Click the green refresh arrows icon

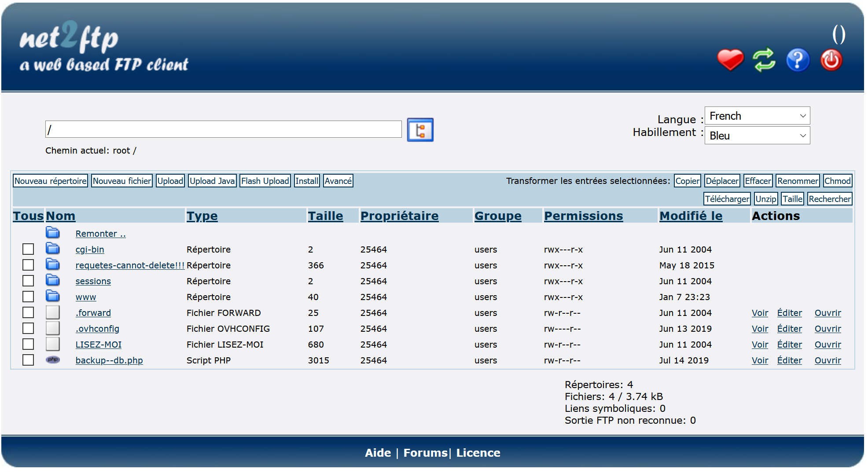[x=764, y=60]
